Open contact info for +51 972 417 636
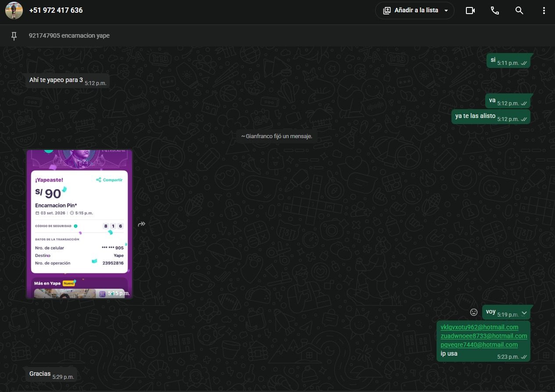Screen dimensions: 555x392 [56, 10]
